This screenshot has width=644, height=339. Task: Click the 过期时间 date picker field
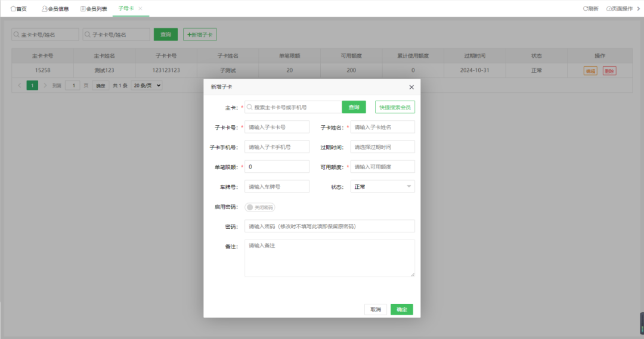[382, 147]
